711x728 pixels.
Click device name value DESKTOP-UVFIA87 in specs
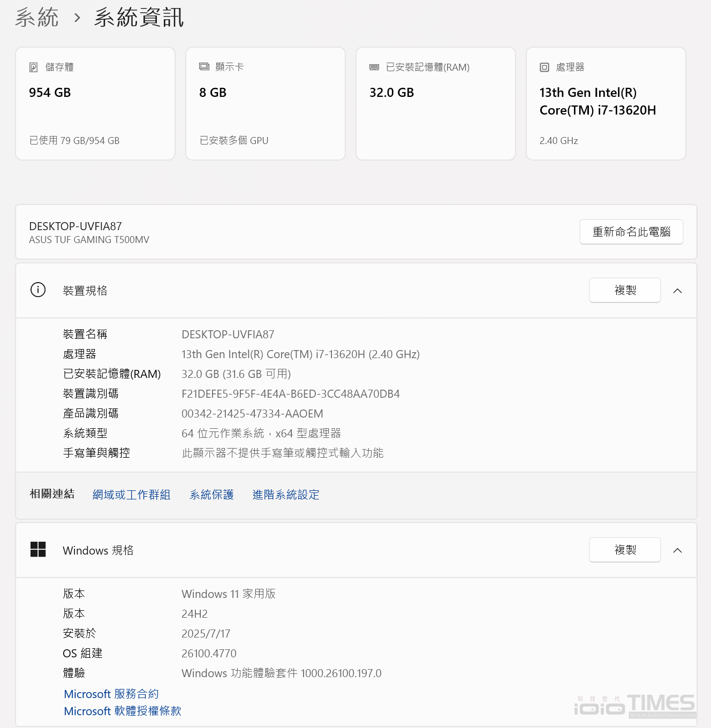pos(228,335)
